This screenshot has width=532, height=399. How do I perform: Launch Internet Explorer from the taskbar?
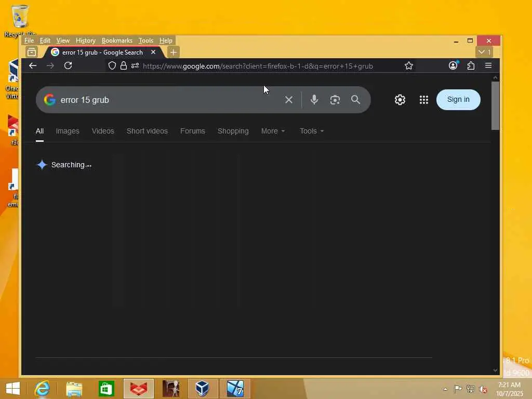click(42, 389)
